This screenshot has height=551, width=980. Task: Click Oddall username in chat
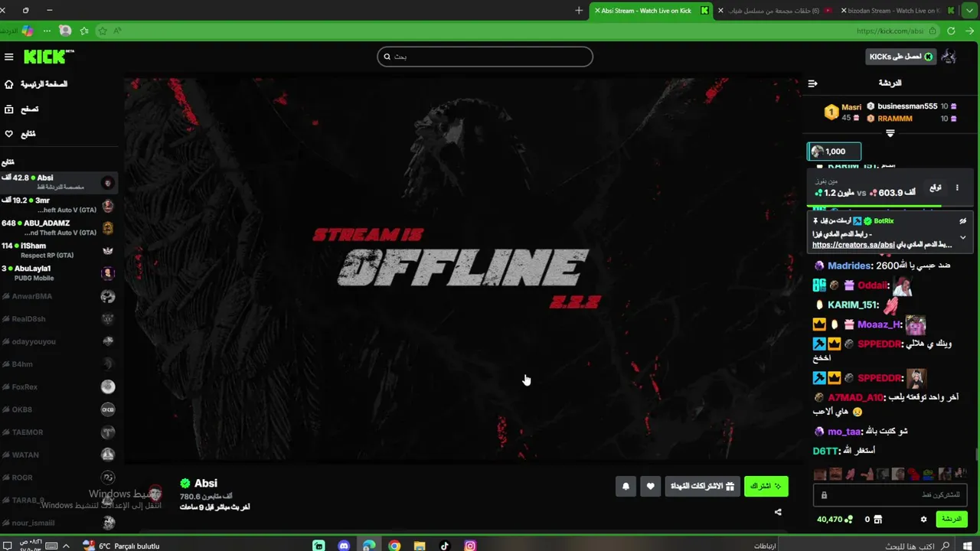(x=873, y=285)
